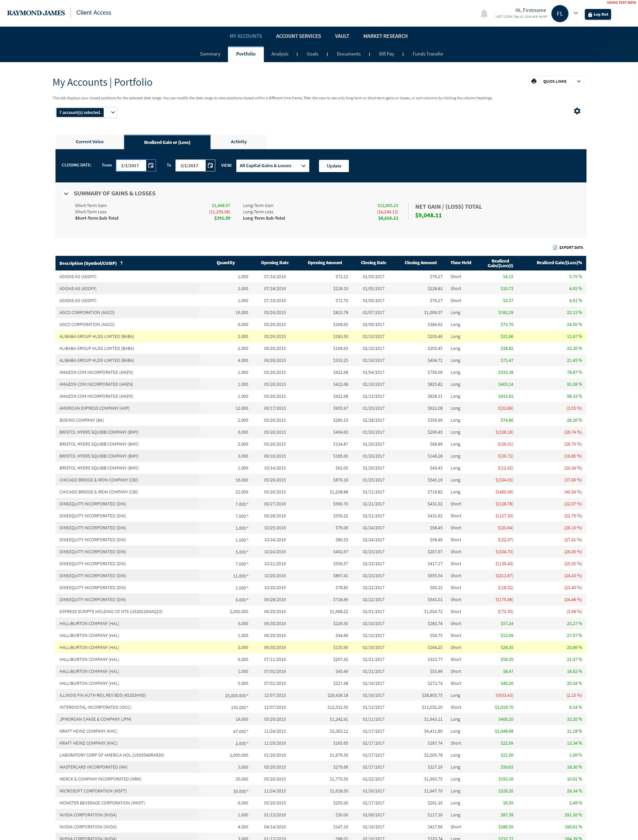The image size is (638, 840).
Task: Edit the To closing date field
Action: coord(191,165)
